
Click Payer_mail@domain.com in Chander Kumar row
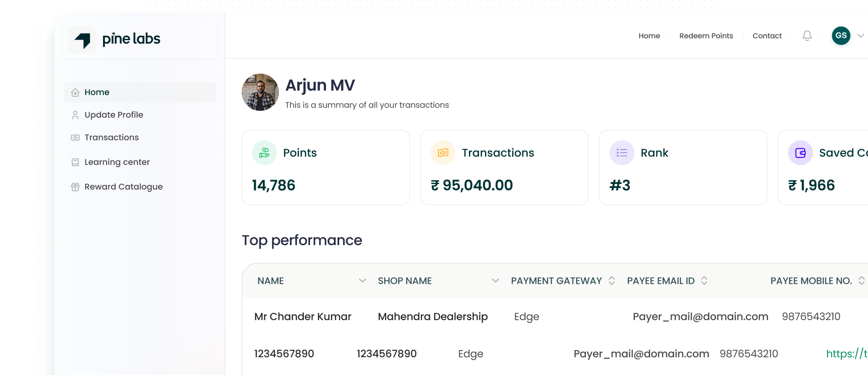(700, 317)
